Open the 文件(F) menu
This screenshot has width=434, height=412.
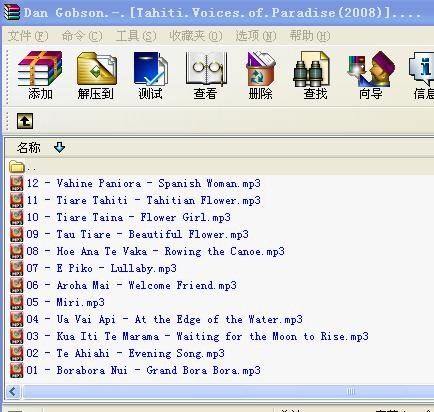pos(28,36)
